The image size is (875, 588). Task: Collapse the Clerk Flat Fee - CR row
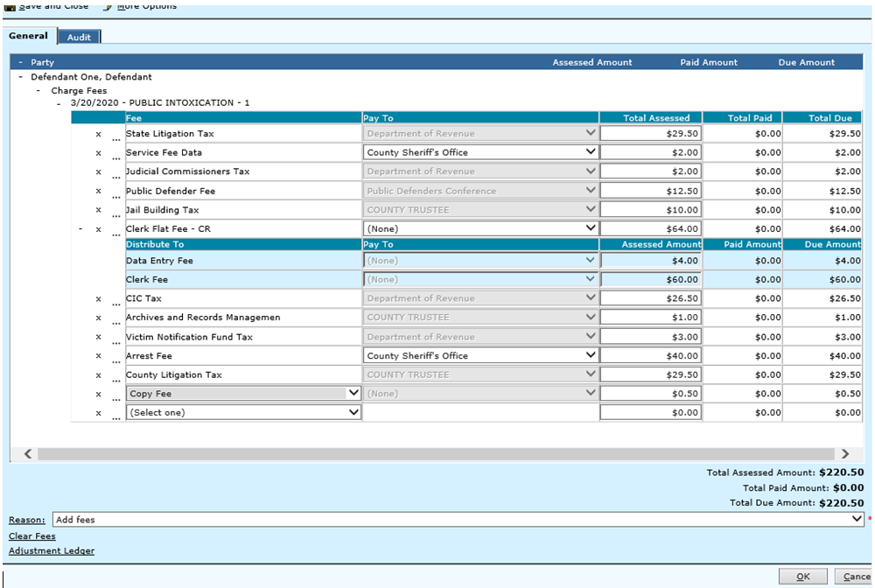click(x=80, y=229)
